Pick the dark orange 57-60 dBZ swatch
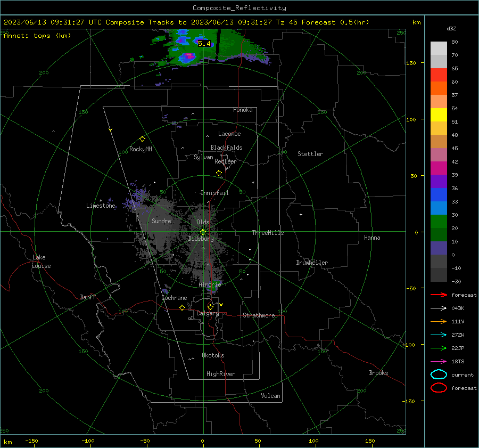The height and width of the screenshot is (448, 479). (439, 88)
